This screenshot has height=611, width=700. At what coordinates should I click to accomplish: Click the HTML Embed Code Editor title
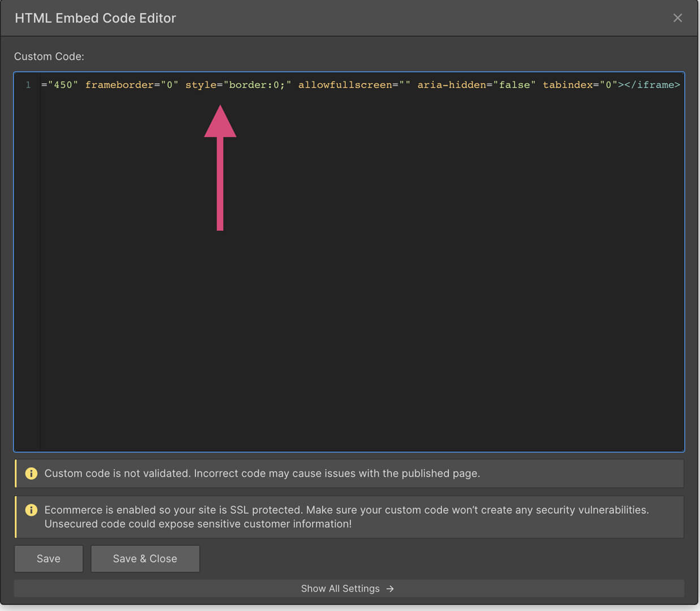[95, 18]
